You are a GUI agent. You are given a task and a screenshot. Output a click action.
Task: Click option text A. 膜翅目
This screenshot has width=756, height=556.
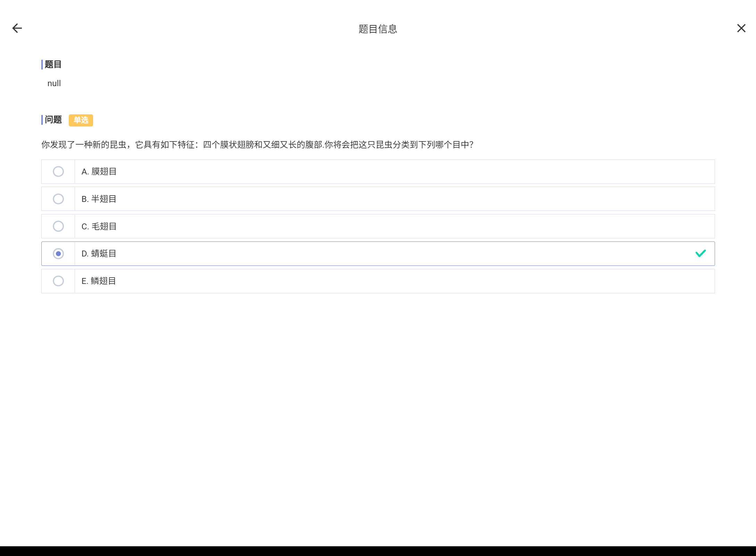99,172
